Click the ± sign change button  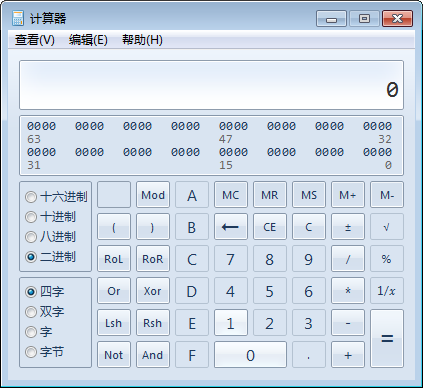point(348,227)
